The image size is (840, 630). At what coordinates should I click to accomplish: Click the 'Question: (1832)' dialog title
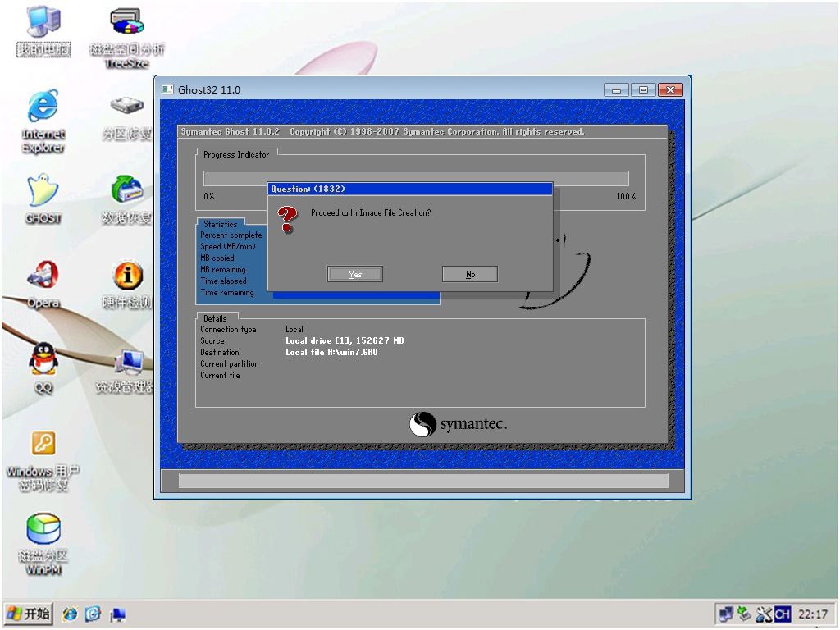[x=308, y=189]
